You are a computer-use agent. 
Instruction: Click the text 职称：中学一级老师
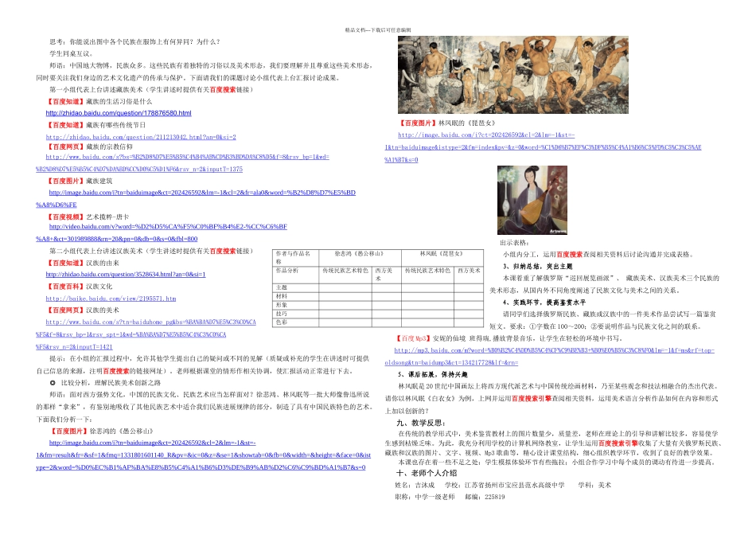[425, 497]
